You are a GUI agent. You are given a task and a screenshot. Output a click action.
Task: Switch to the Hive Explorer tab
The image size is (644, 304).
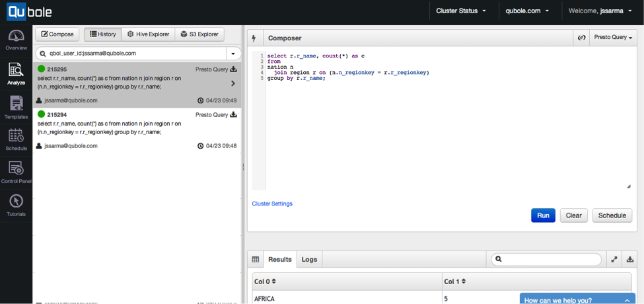click(149, 34)
